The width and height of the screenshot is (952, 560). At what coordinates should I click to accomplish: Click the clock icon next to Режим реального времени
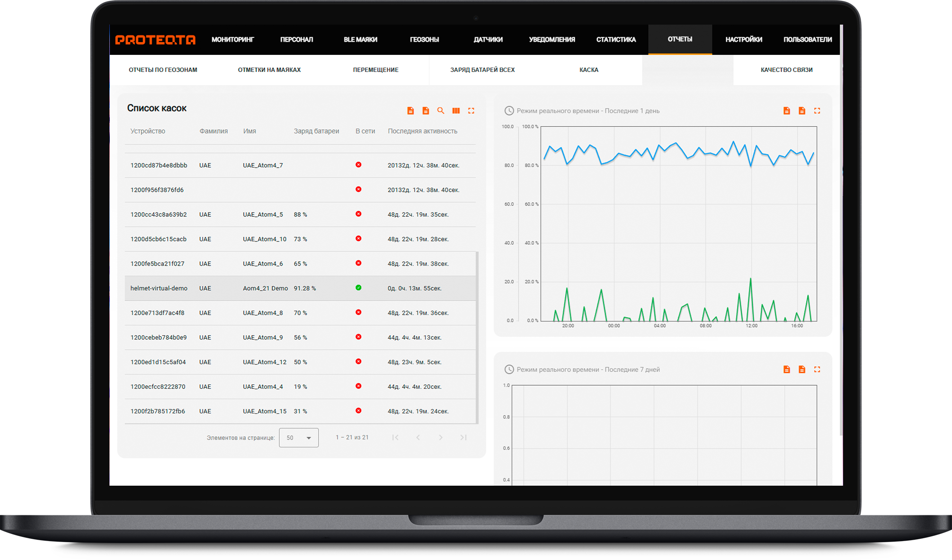coord(508,111)
